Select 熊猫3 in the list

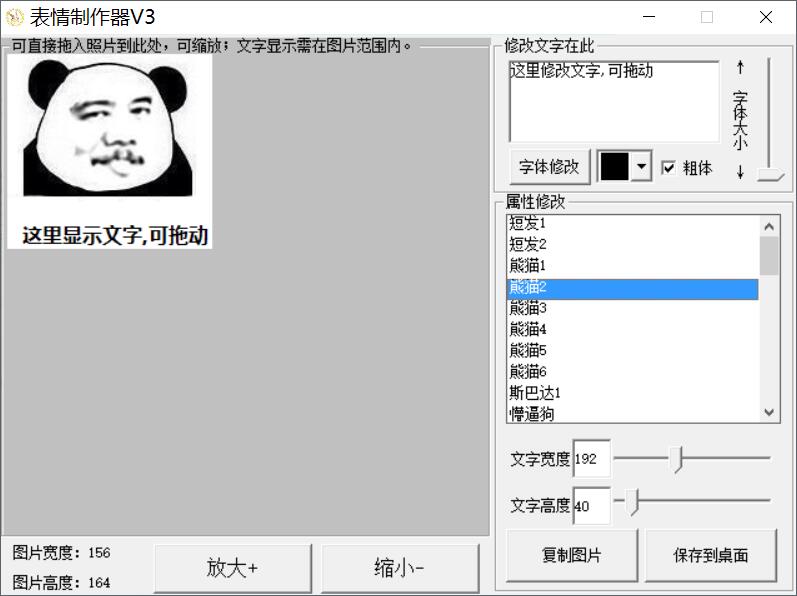pyautogui.click(x=632, y=308)
